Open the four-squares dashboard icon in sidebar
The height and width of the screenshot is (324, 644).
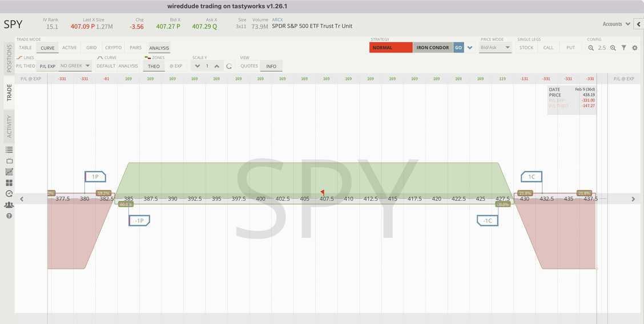(x=9, y=183)
